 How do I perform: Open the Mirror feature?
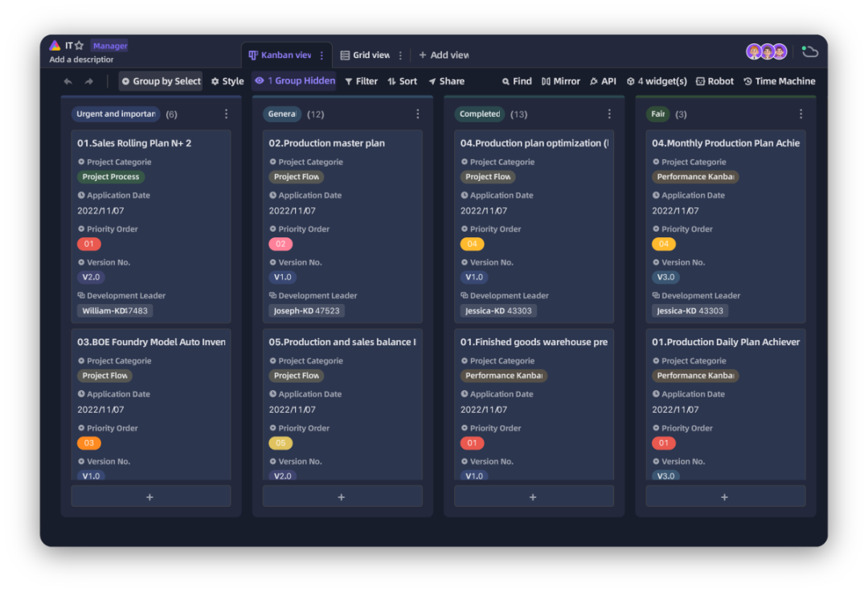pyautogui.click(x=561, y=81)
